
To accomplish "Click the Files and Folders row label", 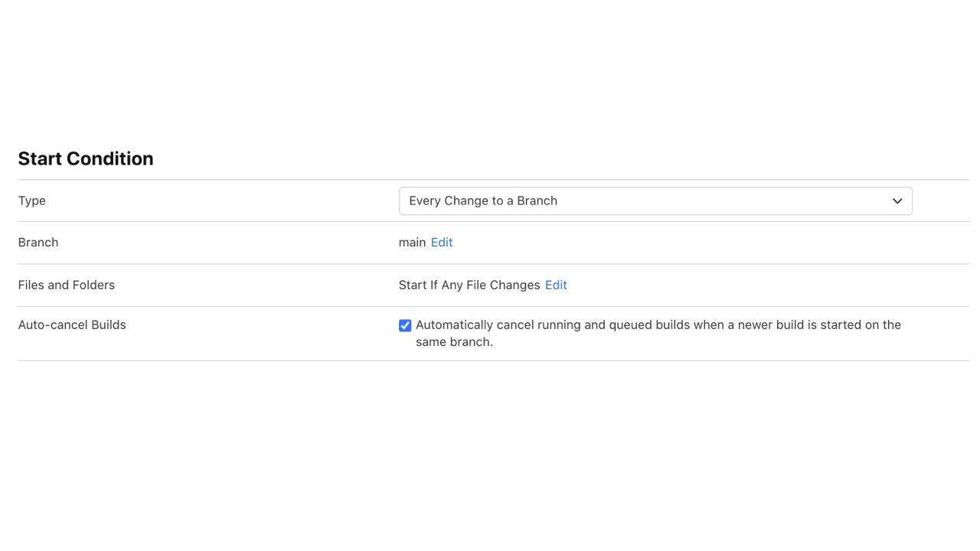I will (66, 285).
